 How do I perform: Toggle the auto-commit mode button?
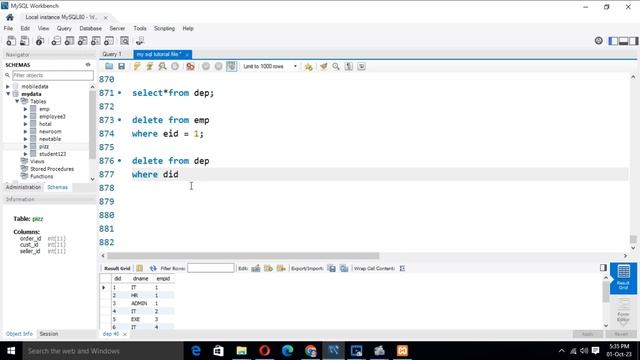tap(231, 66)
